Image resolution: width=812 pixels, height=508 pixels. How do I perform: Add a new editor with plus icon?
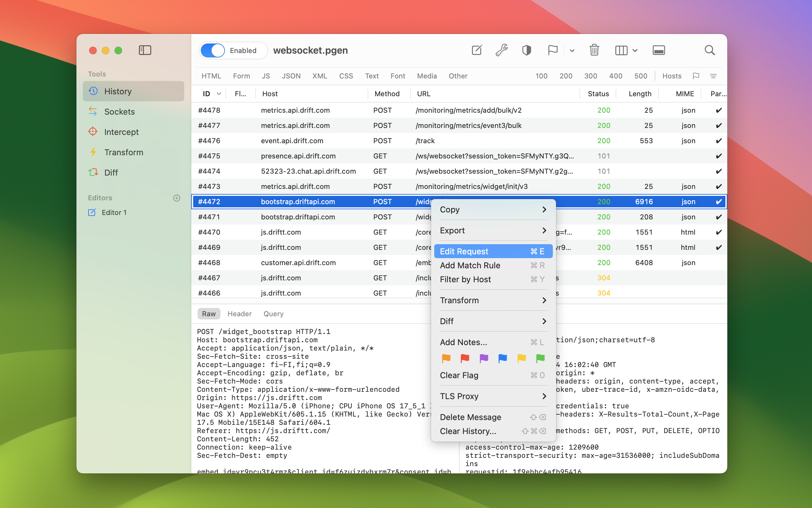click(x=177, y=198)
